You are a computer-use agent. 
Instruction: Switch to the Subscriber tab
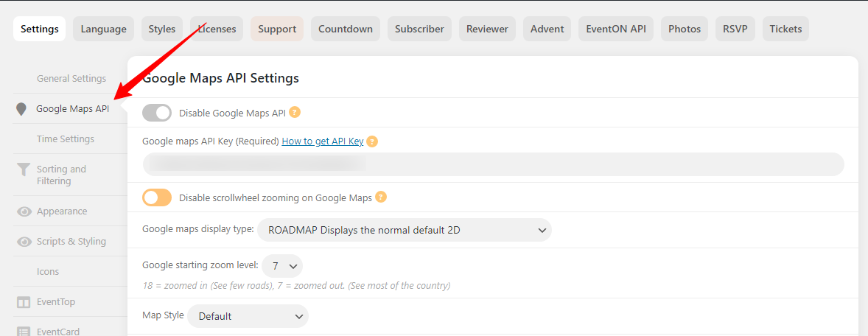[419, 29]
